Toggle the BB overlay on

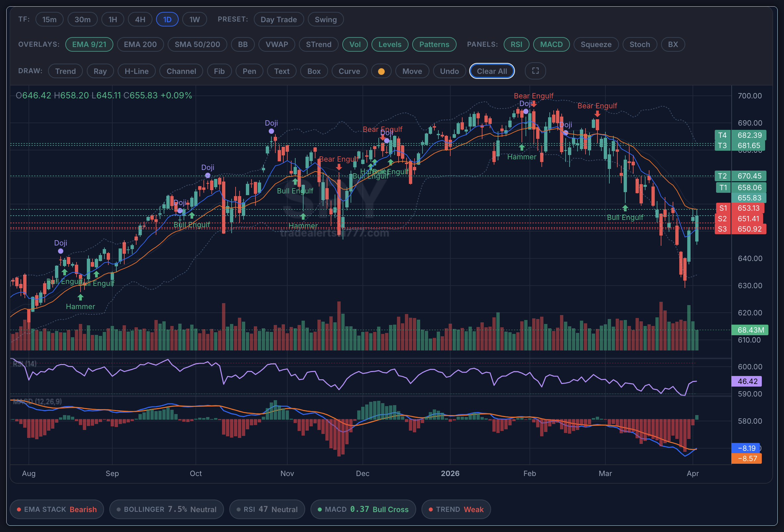(x=243, y=44)
